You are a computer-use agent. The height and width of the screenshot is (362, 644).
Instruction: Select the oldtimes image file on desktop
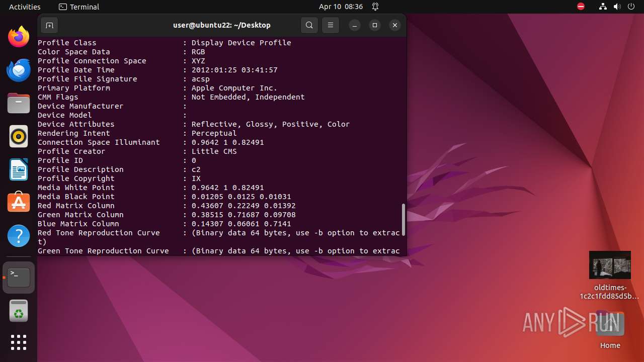click(610, 275)
